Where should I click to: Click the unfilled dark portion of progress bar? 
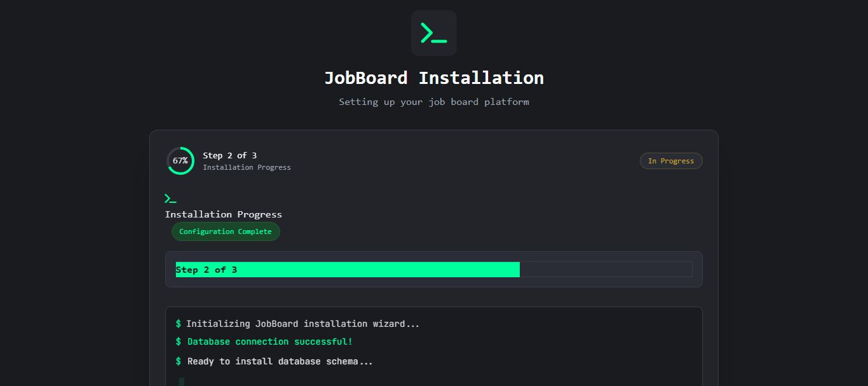[x=606, y=270]
